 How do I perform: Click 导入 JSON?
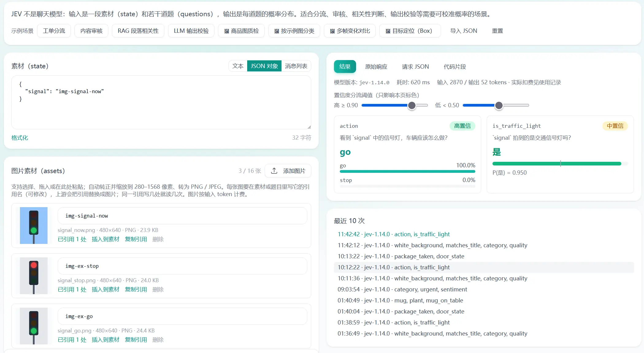tap(463, 31)
